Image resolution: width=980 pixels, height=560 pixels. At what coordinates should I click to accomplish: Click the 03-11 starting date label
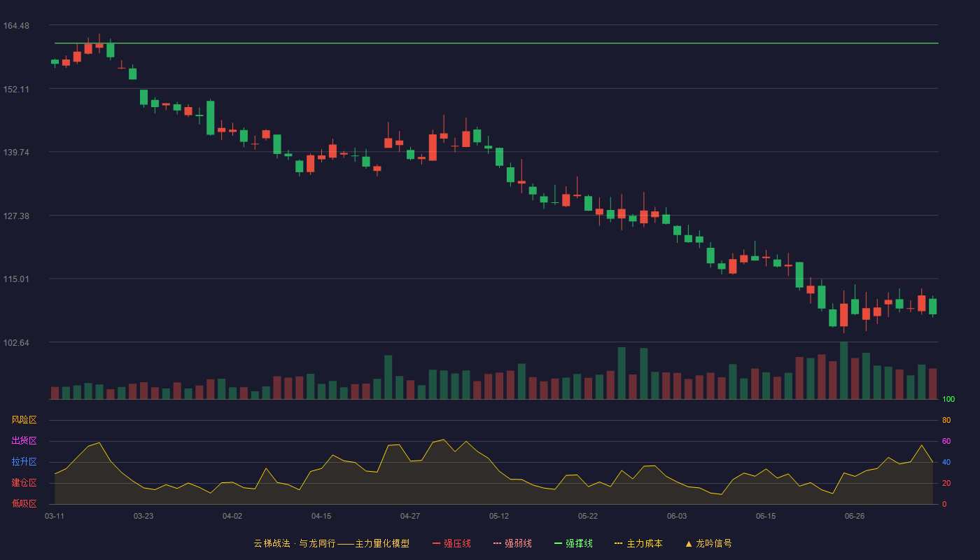55,516
